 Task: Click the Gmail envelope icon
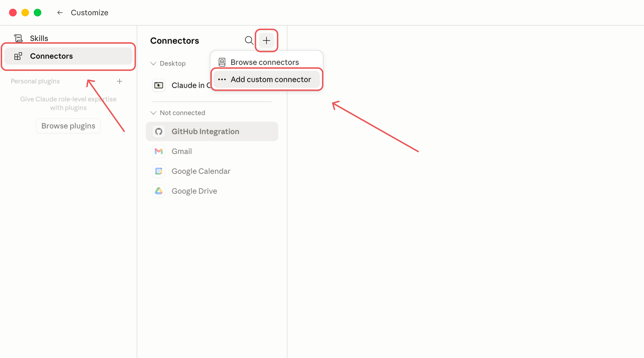pos(158,151)
